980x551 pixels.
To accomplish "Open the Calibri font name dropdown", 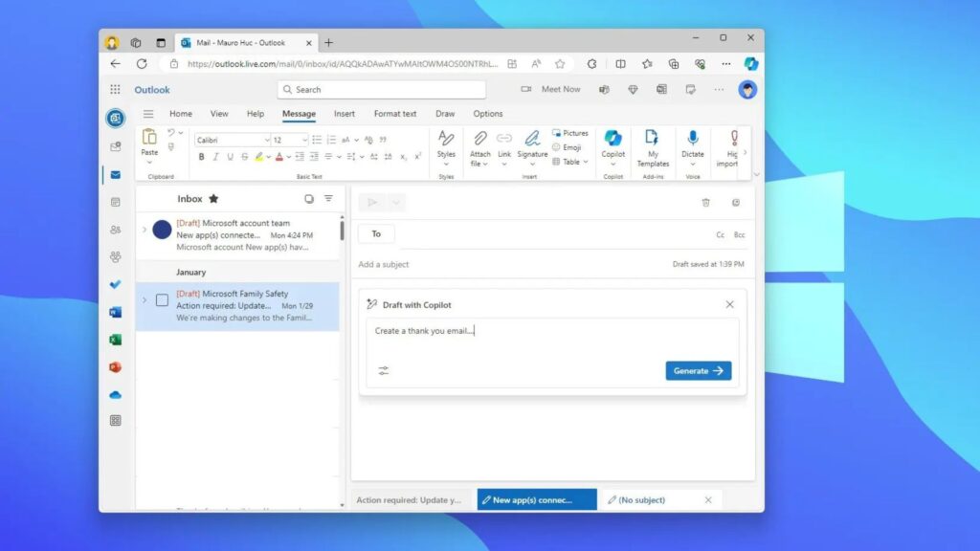I will click(x=233, y=140).
